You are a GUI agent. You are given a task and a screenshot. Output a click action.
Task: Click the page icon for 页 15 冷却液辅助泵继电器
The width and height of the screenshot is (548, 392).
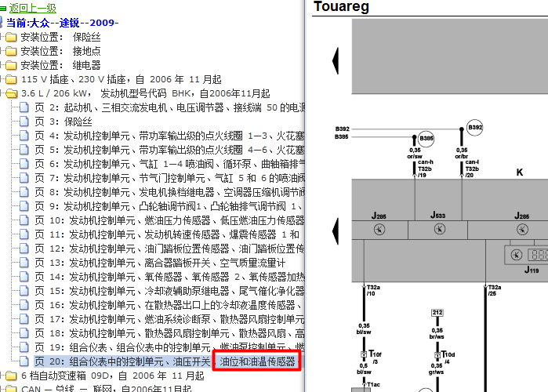(x=24, y=291)
